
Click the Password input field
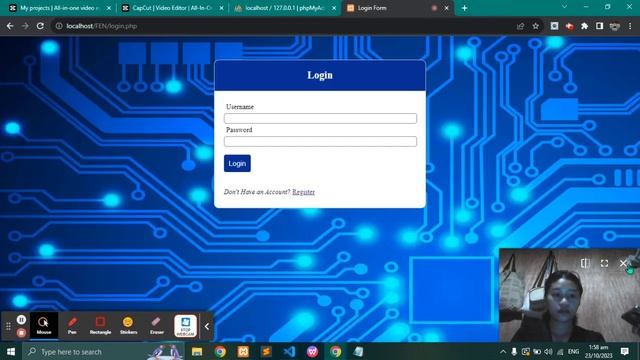[320, 141]
